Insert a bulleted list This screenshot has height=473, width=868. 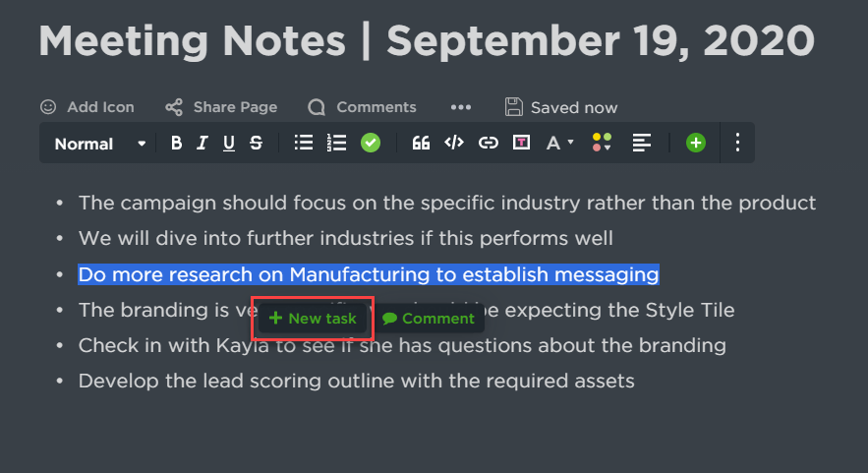tap(304, 144)
